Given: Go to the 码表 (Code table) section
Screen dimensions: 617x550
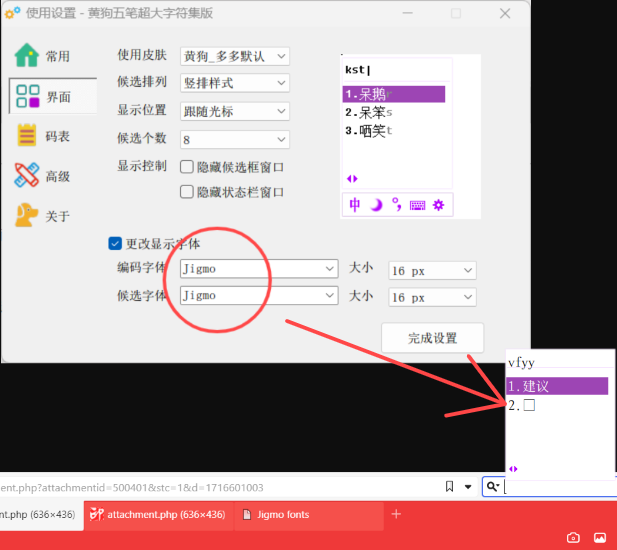Looking at the screenshot, I should point(45,136).
